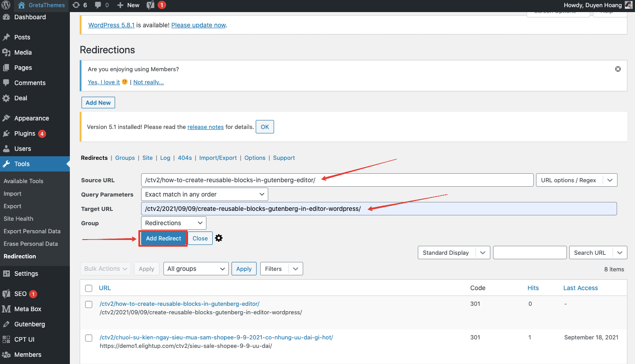Click the Please update now link
Screen dimensions: 635x364
coord(198,25)
